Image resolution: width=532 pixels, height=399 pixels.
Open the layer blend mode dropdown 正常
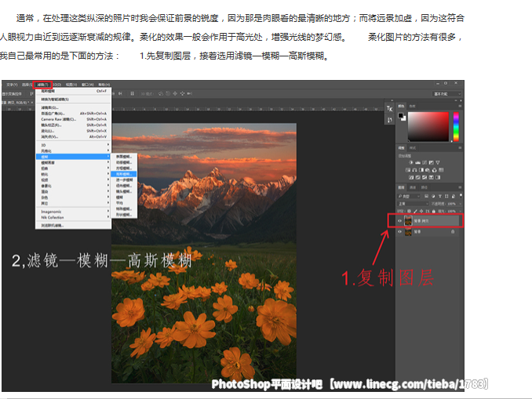coord(414,203)
